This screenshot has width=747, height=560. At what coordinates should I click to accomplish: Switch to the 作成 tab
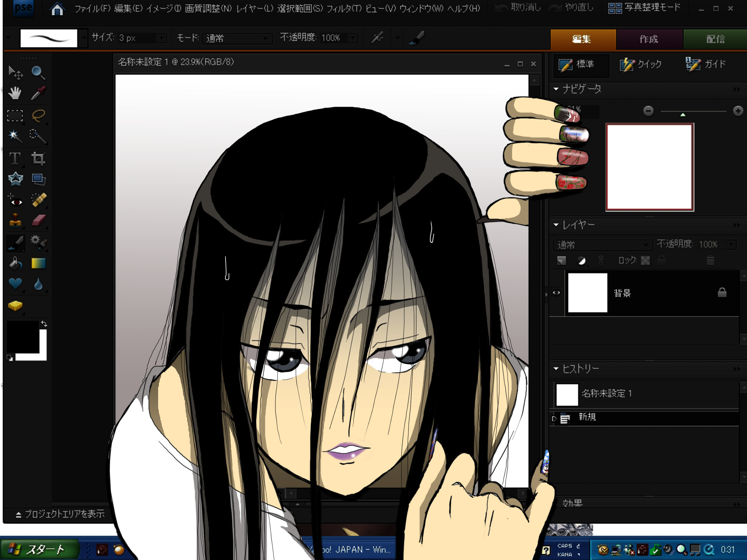(649, 39)
